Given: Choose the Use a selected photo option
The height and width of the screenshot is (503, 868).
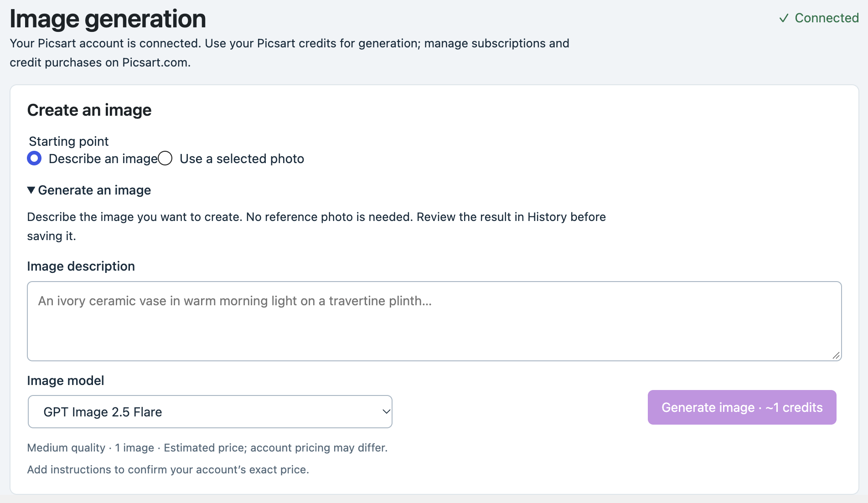Looking at the screenshot, I should point(165,159).
